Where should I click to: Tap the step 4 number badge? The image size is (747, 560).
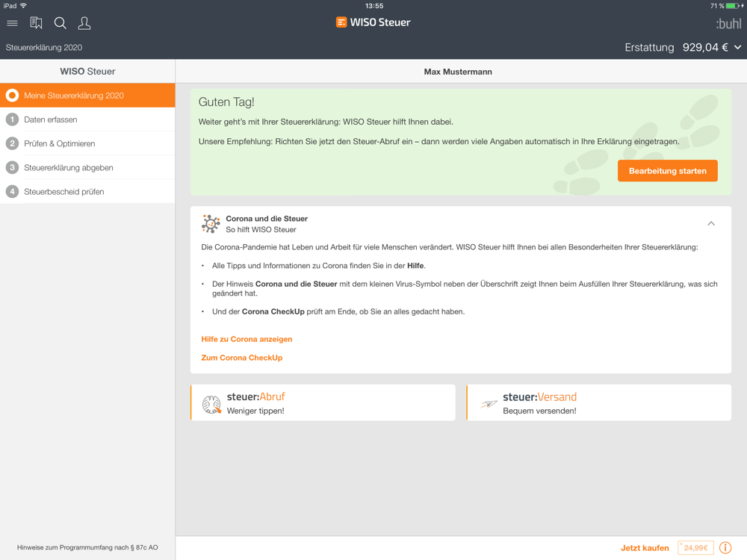click(x=13, y=191)
